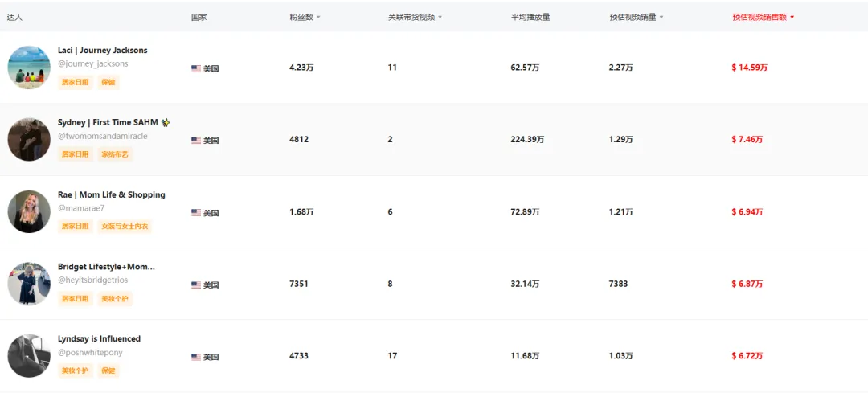The height and width of the screenshot is (393, 868).
Task: Click the 平均播放量 column header
Action: (x=530, y=17)
